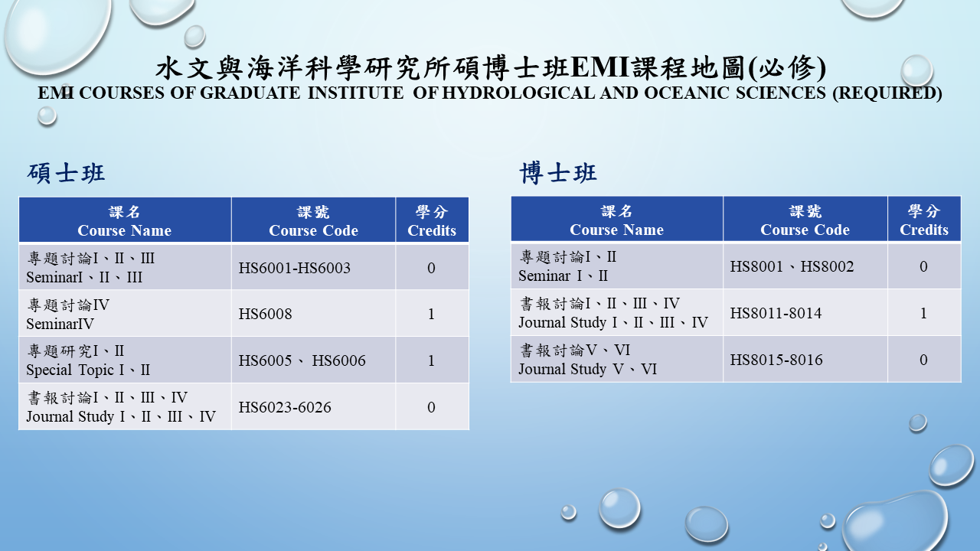980x551 pixels.
Task: Select the HS6005、HS6006 course code cell
Action: pos(313,360)
